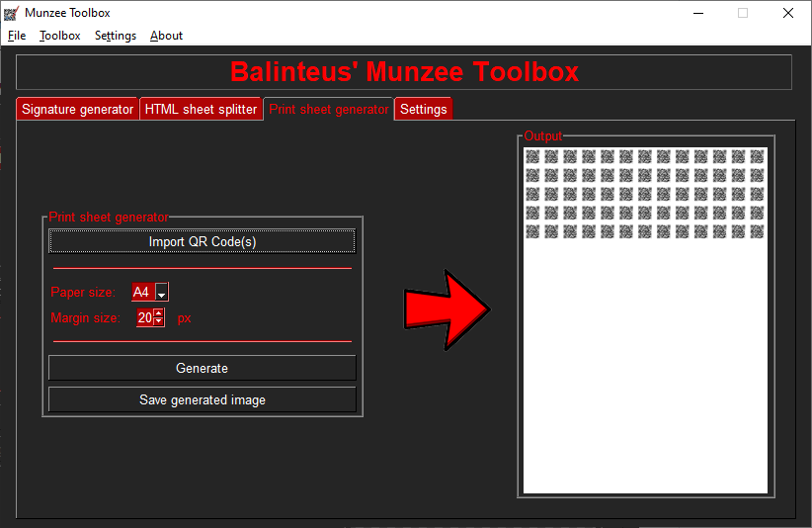Image resolution: width=812 pixels, height=528 pixels.
Task: Open the File menu
Action: pyautogui.click(x=17, y=36)
